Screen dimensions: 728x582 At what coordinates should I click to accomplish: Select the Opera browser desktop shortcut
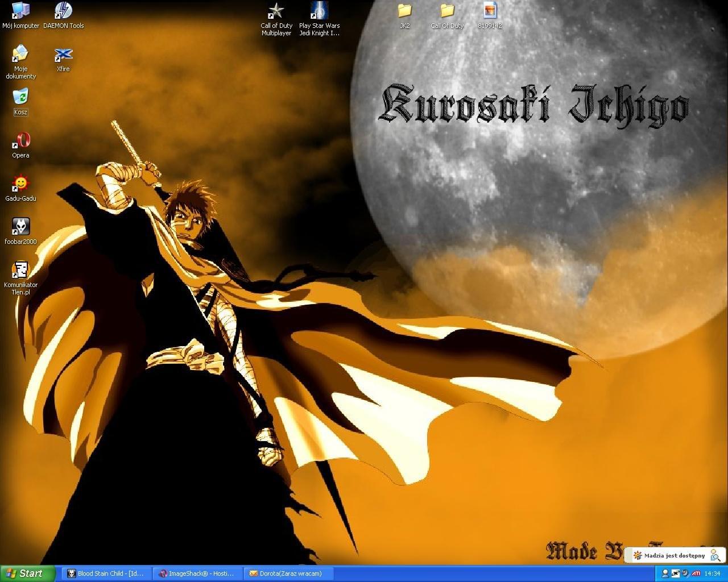click(x=20, y=145)
